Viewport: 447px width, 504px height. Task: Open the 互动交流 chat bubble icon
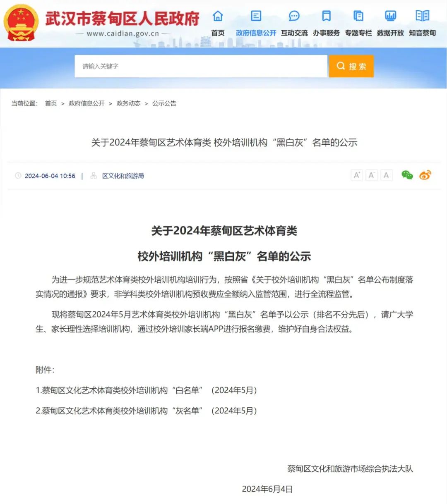[x=294, y=16]
